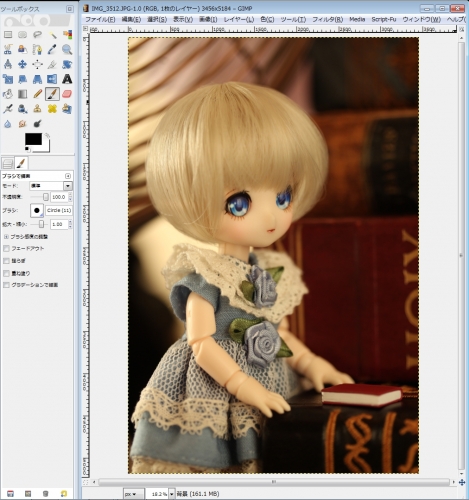Select the Pencil tool
Image resolution: width=469 pixels, height=500 pixels.
click(x=37, y=94)
